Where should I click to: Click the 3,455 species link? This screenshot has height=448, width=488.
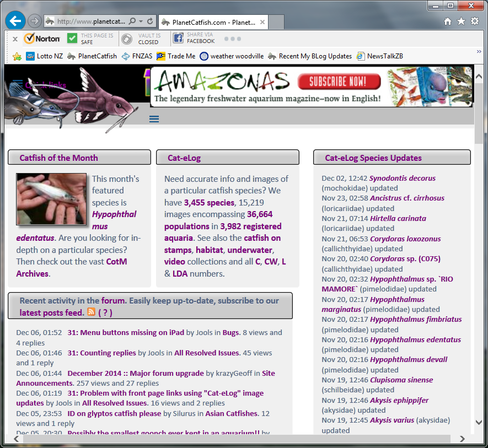coord(209,203)
